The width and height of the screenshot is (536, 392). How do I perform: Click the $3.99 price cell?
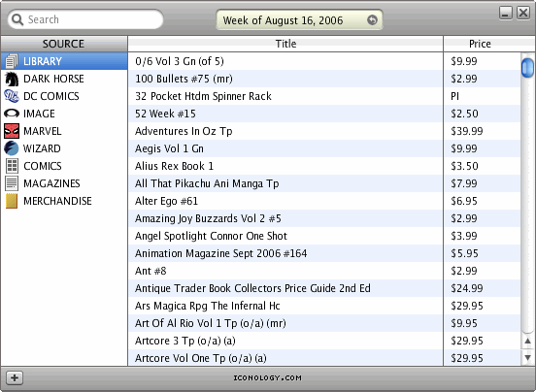[483, 236]
